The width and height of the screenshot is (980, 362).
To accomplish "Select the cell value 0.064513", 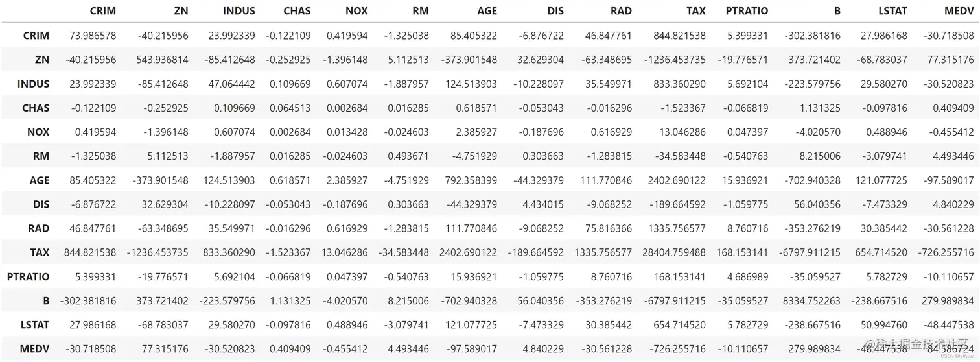I will pyautogui.click(x=291, y=108).
